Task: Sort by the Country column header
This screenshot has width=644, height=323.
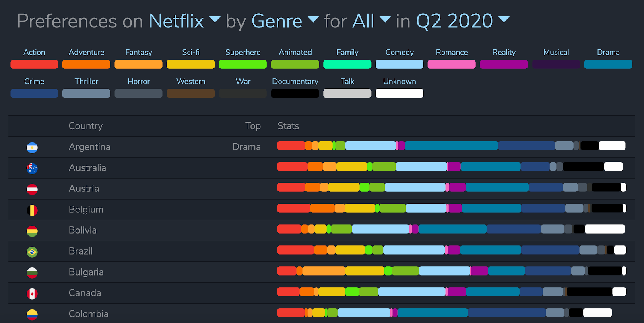Action: click(86, 126)
